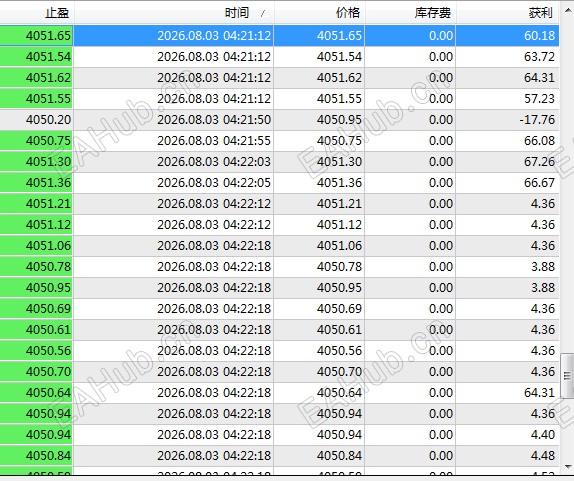The width and height of the screenshot is (574, 481).
Task: Click 64.31 profit in the 4051.62 row
Action: click(x=539, y=78)
